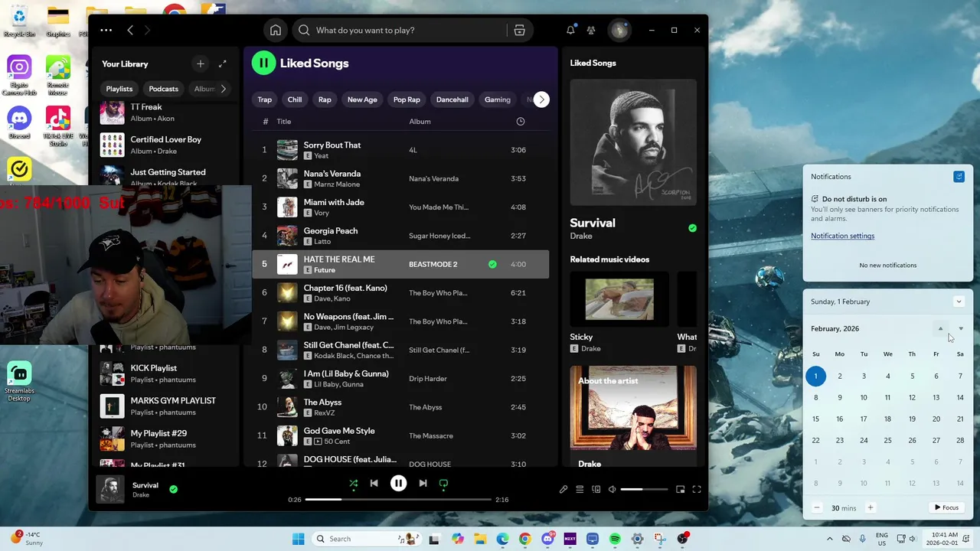Screen dimensions: 980x551
Task: Adjust the Spotify volume slider
Action: tap(642, 490)
